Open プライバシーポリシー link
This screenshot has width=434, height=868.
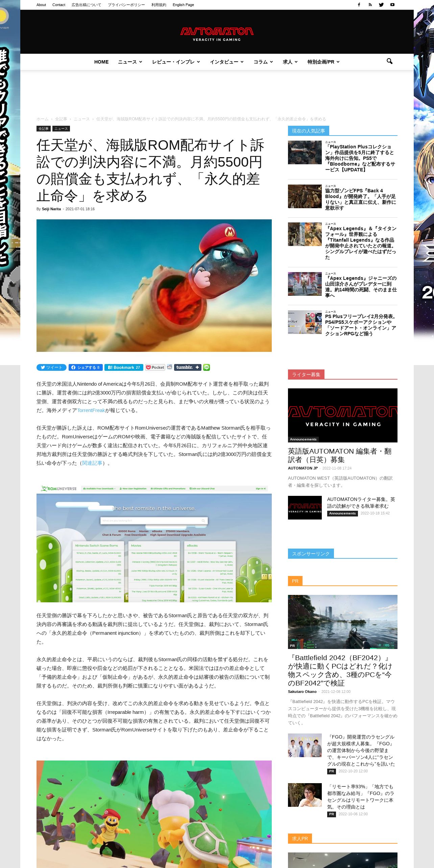point(126,5)
